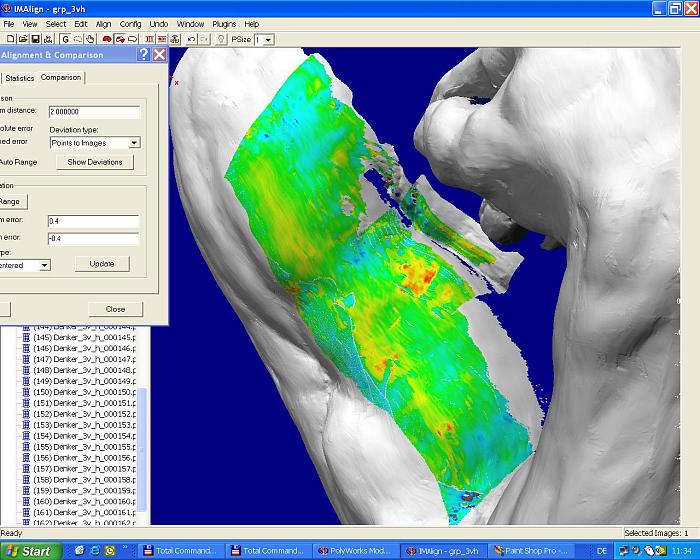The height and width of the screenshot is (560, 700).
Task: Expand the combo box beside Update button
Action: coord(44,265)
